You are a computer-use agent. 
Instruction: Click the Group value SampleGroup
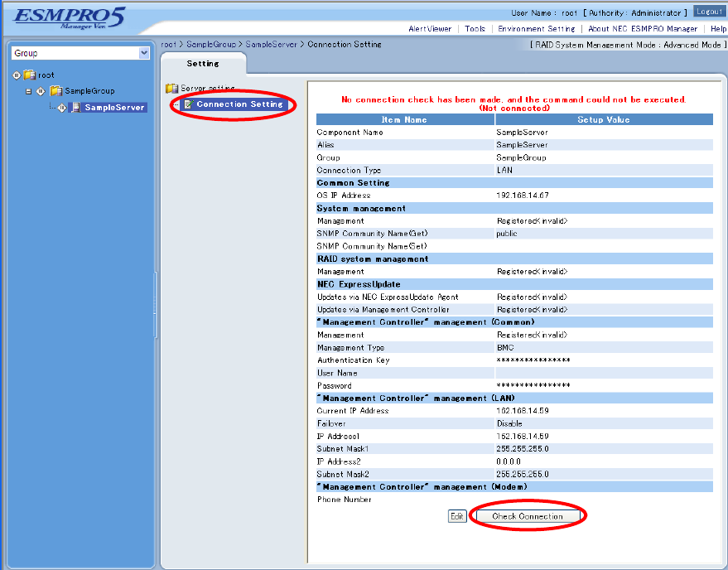(x=521, y=158)
